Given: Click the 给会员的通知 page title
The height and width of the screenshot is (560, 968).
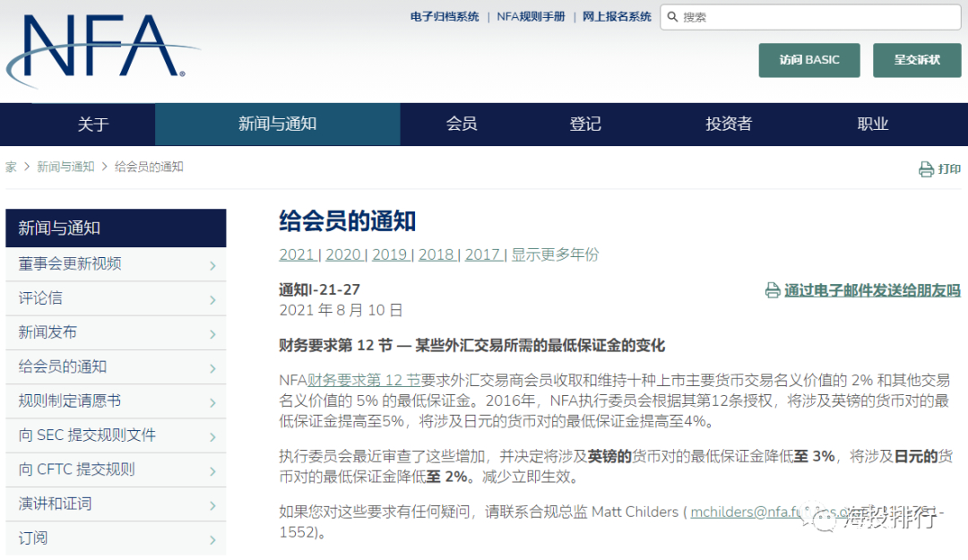Looking at the screenshot, I should [x=348, y=221].
